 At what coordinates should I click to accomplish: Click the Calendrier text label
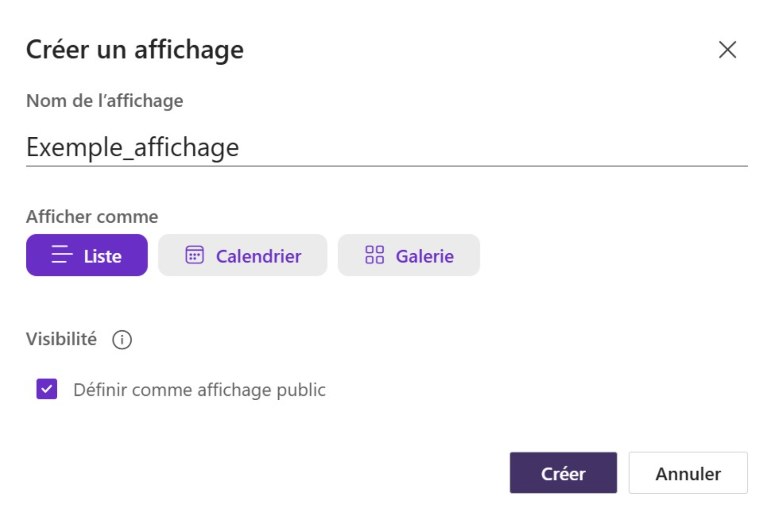pos(258,256)
